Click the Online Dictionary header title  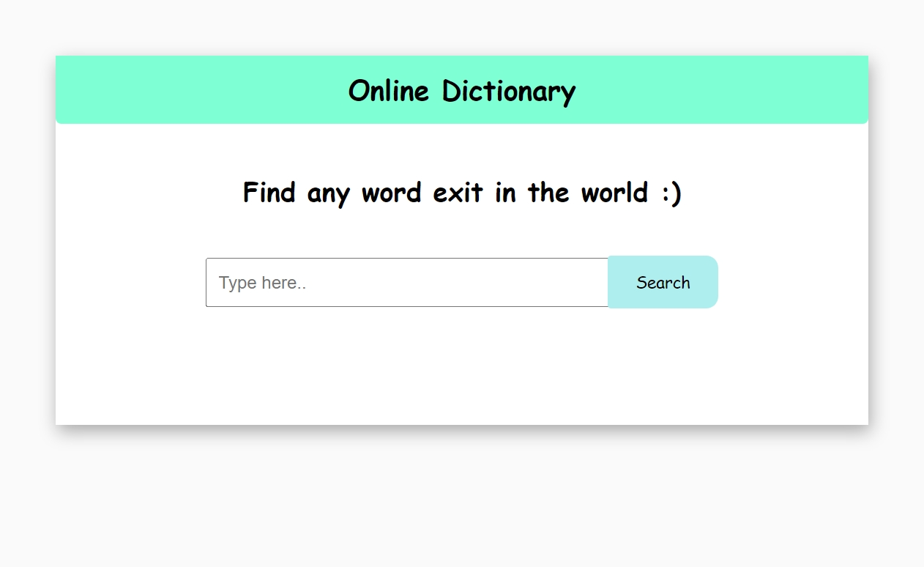click(461, 91)
